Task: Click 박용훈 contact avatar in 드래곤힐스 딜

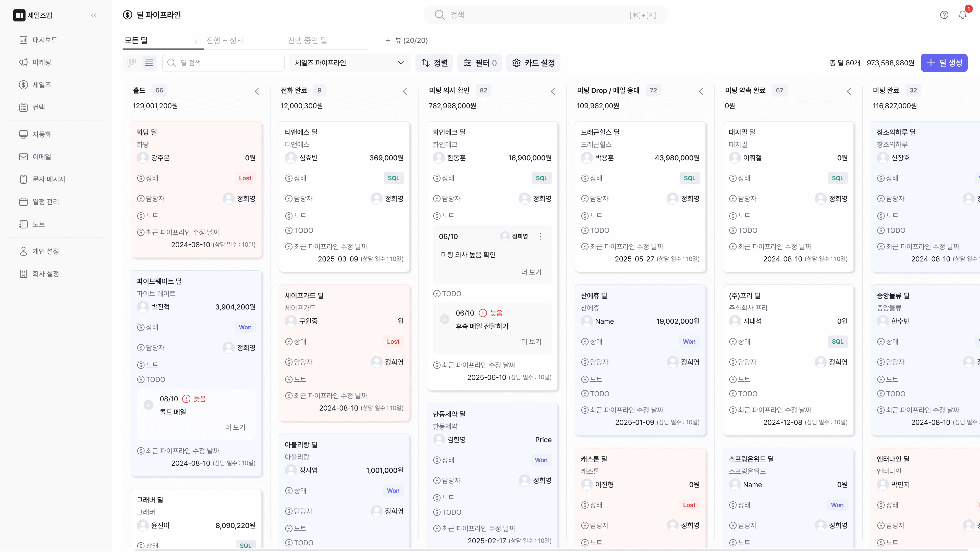Action: [587, 158]
